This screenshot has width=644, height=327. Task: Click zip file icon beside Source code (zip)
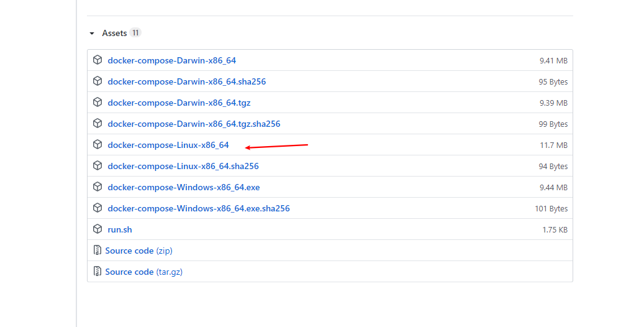[98, 250]
